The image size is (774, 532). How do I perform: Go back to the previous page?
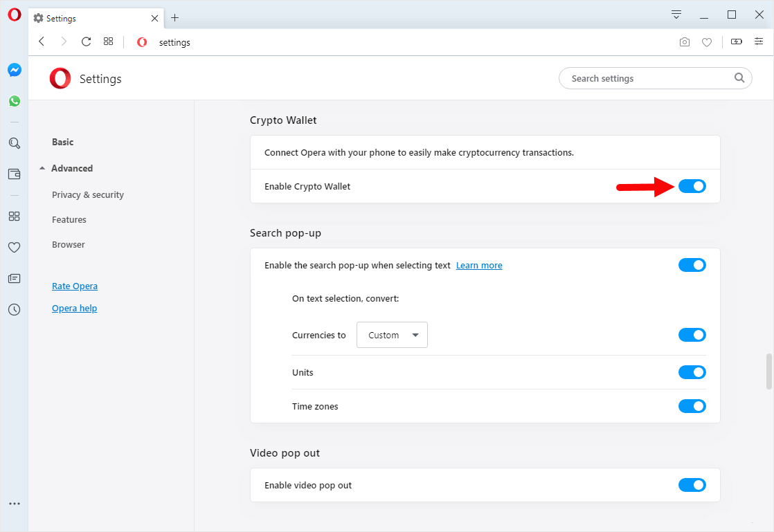pyautogui.click(x=42, y=42)
